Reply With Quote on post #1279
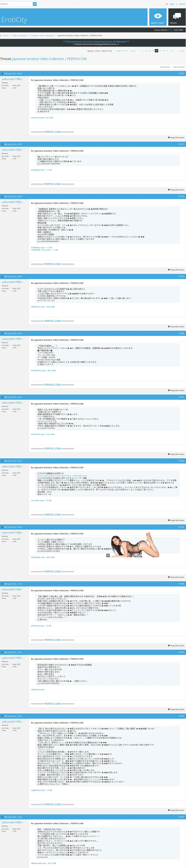Screen dimensions: 186x868 click(x=176, y=327)
